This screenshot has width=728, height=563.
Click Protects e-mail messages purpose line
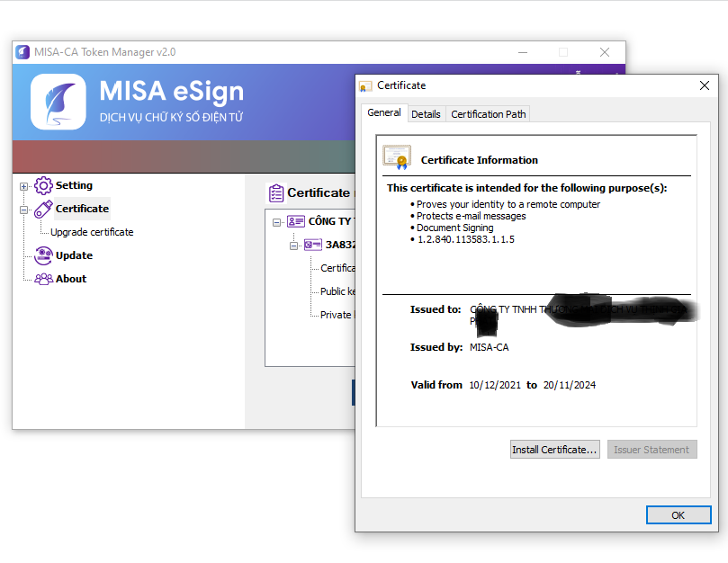(x=472, y=216)
